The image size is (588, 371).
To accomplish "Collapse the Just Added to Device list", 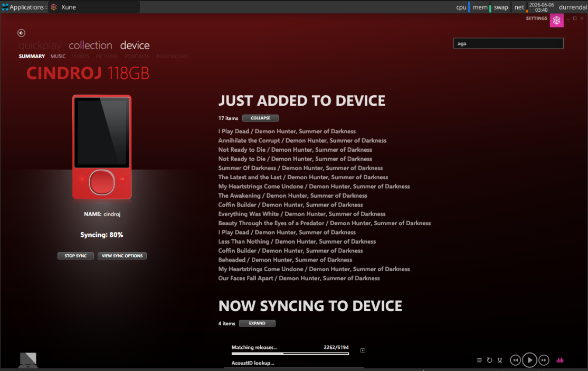I will coord(260,118).
